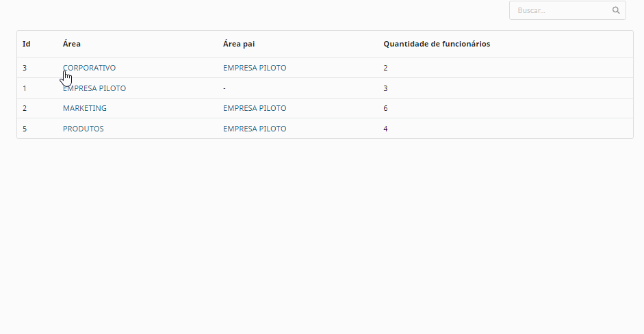Click Id cell 2 of MARKETING row
Screen dimensions: 644x334
[25, 108]
